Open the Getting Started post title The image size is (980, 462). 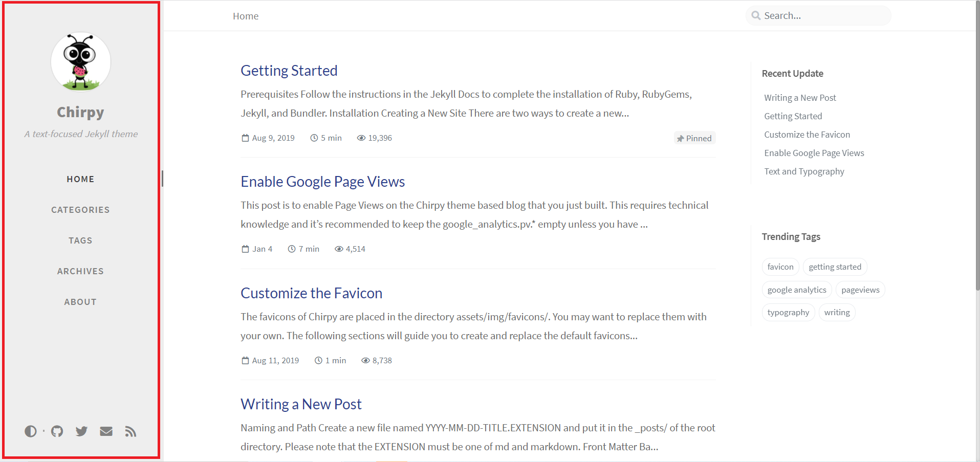[289, 71]
